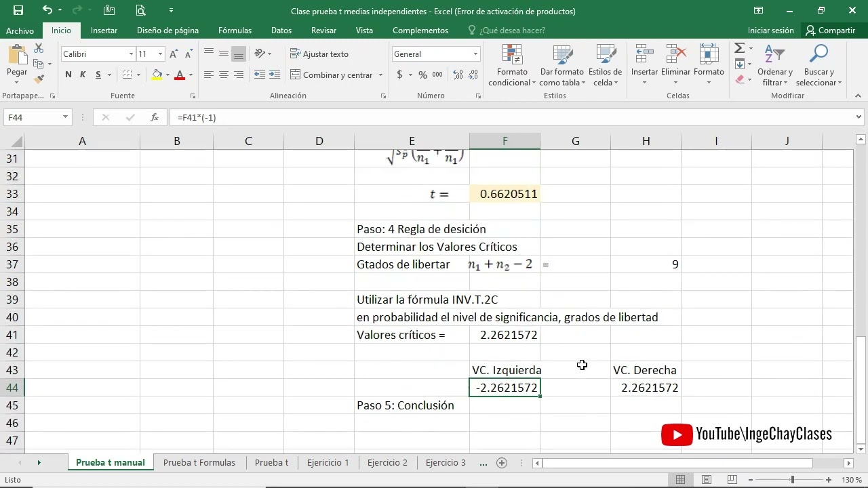Click Iniciar sesión
This screenshot has width=868, height=488.
pos(770,30)
